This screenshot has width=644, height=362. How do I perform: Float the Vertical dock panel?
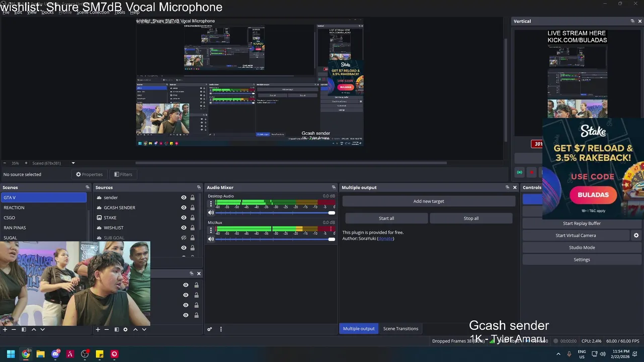632,21
